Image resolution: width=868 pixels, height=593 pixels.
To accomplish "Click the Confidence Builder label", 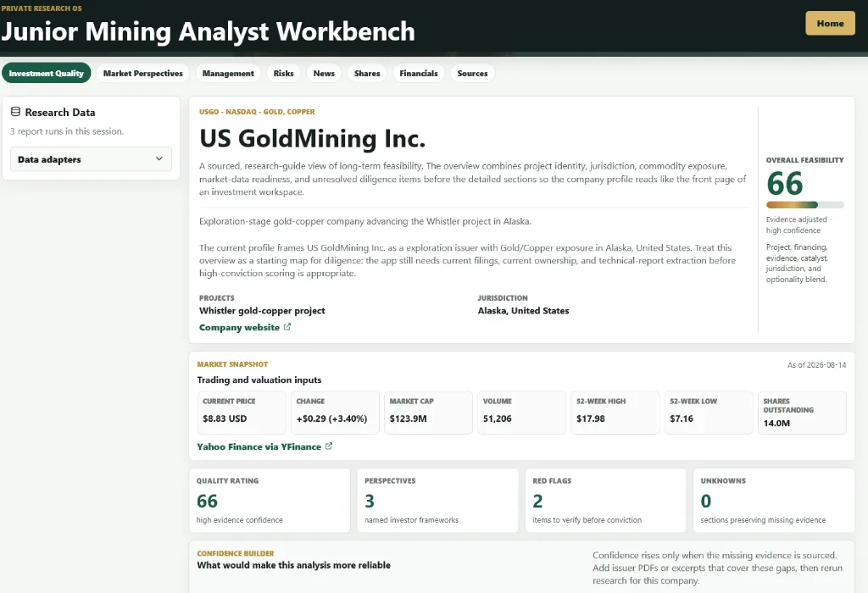I will (236, 553).
